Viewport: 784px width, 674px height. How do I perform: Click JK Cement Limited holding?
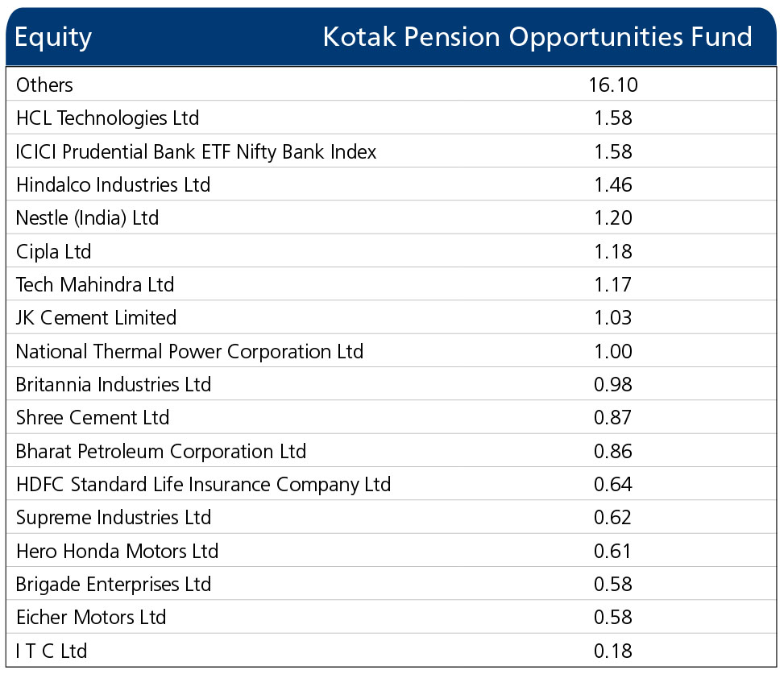tap(96, 318)
